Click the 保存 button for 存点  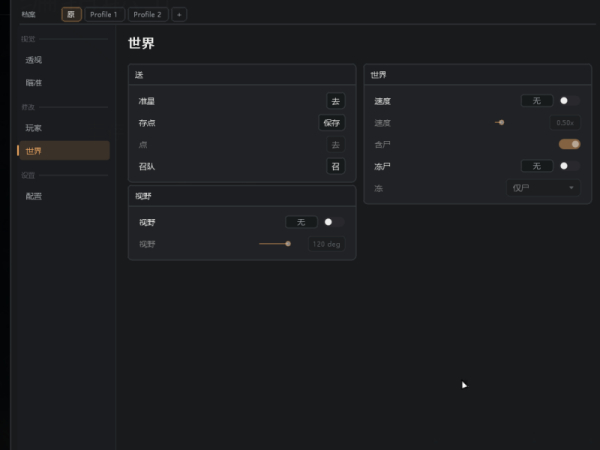tap(331, 123)
